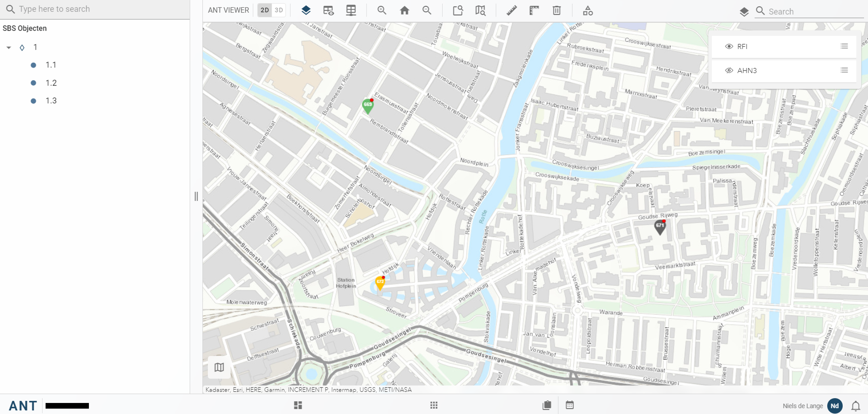
Task: Delete measurements with the trash icon
Action: (556, 10)
